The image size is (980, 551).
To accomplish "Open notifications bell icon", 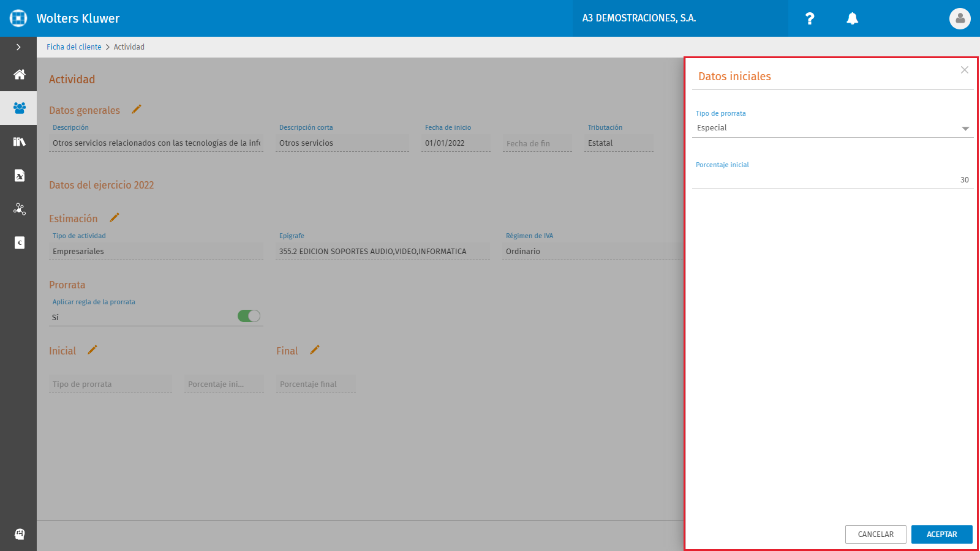I will pyautogui.click(x=852, y=18).
